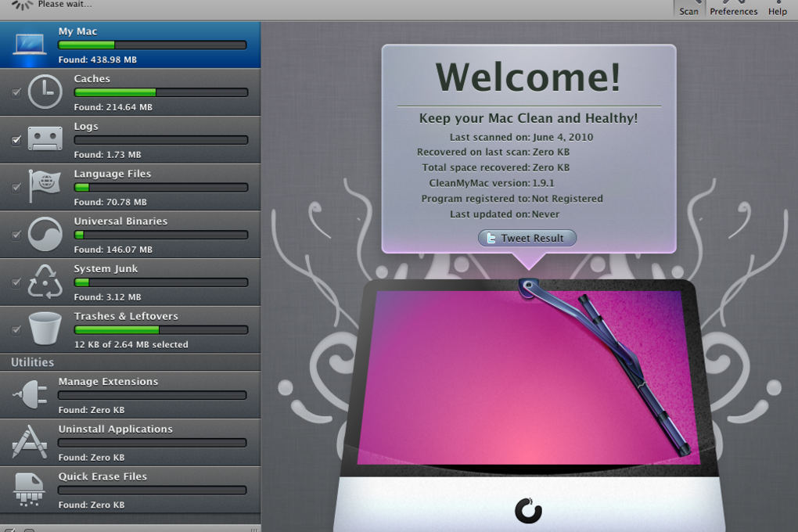The width and height of the screenshot is (798, 532).
Task: Click 'Found: 70.78 MB' text
Action: pos(110,202)
